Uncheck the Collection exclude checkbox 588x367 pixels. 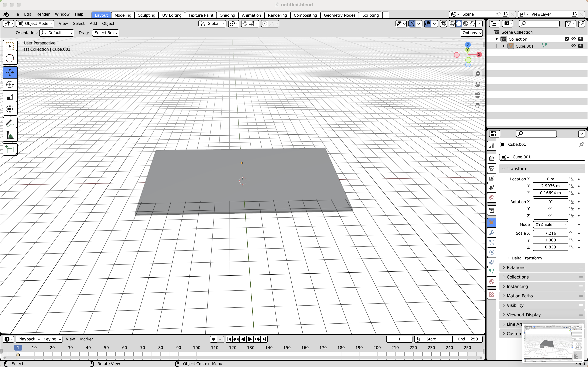[567, 39]
